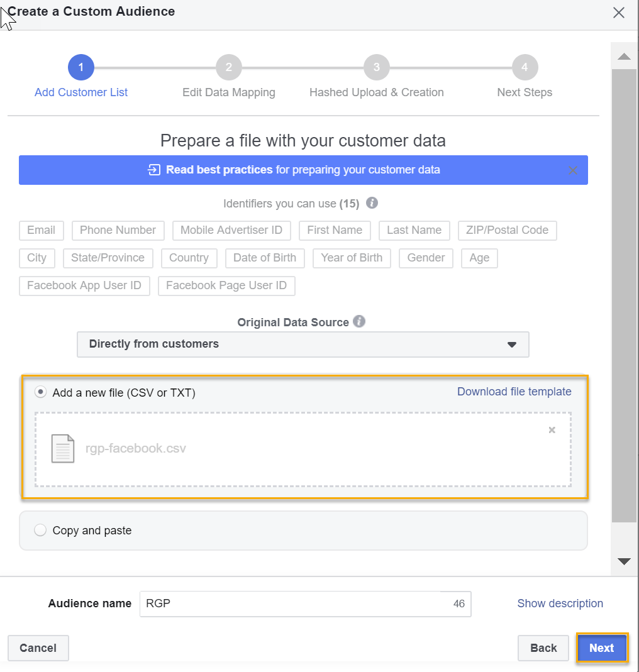This screenshot has height=672, width=639.
Task: Click the info icon next to Original Data Source
Action: (359, 321)
